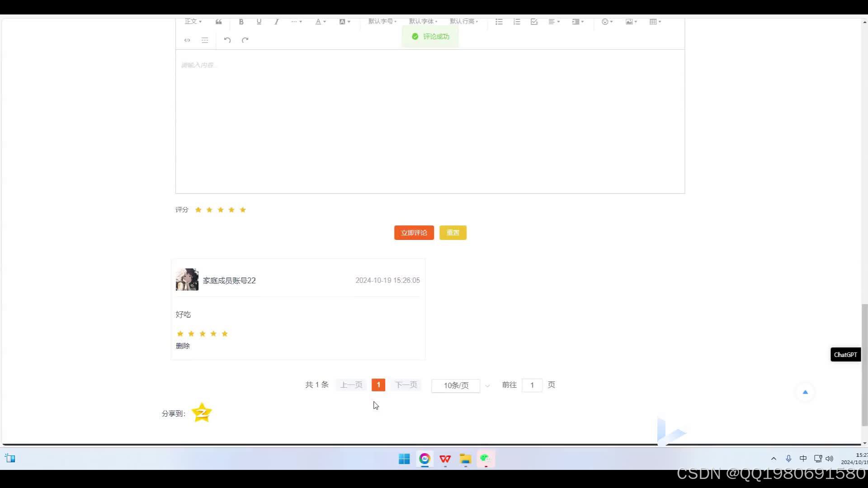Open the 默认字号 font size dropdown
This screenshot has height=488, width=868.
[x=382, y=22]
